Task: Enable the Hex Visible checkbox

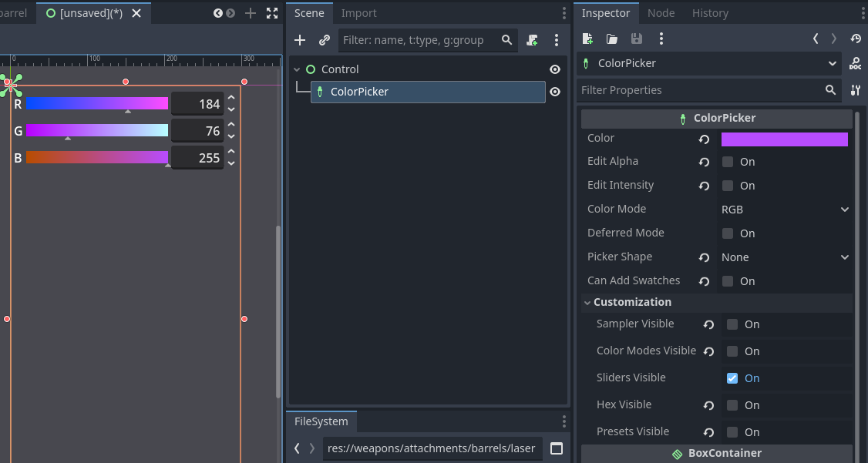Action: pyautogui.click(x=732, y=405)
